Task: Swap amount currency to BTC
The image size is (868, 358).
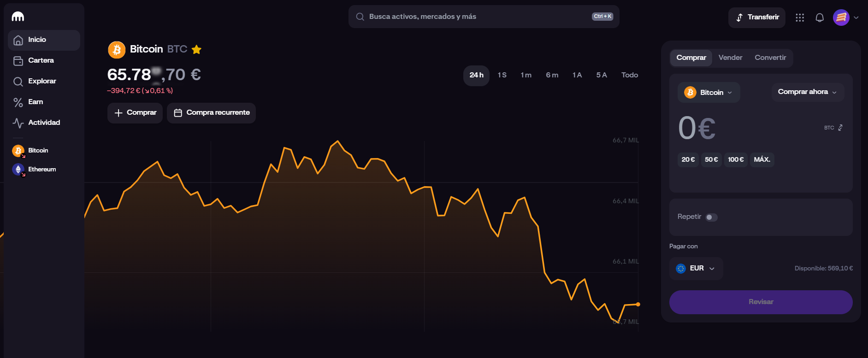Action: [833, 128]
